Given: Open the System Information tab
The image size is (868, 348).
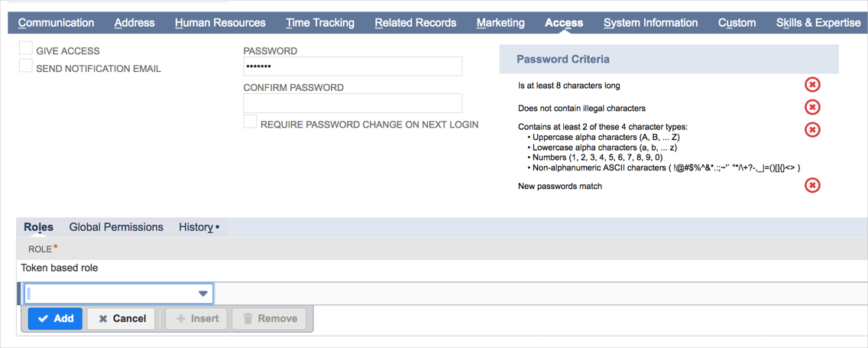Looking at the screenshot, I should (650, 23).
